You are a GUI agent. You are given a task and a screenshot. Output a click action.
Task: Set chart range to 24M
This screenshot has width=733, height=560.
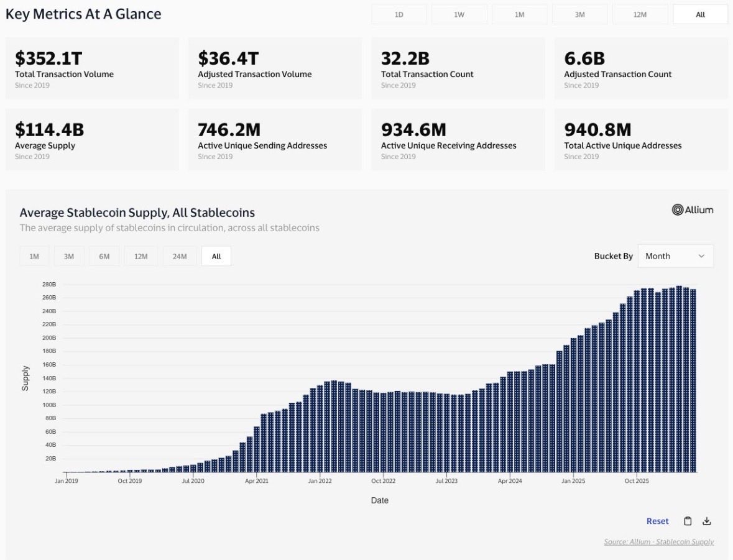click(x=180, y=256)
